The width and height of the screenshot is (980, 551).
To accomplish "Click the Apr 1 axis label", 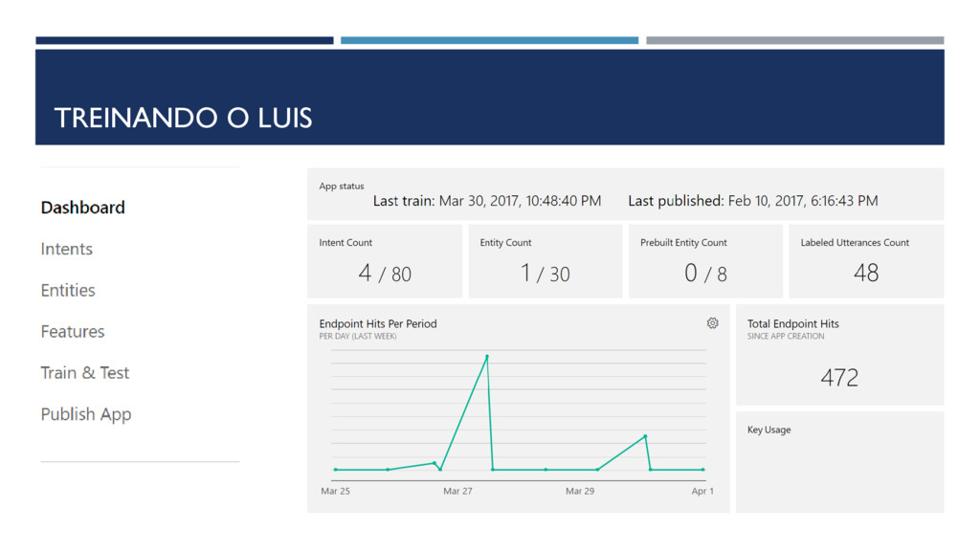I will [x=702, y=491].
